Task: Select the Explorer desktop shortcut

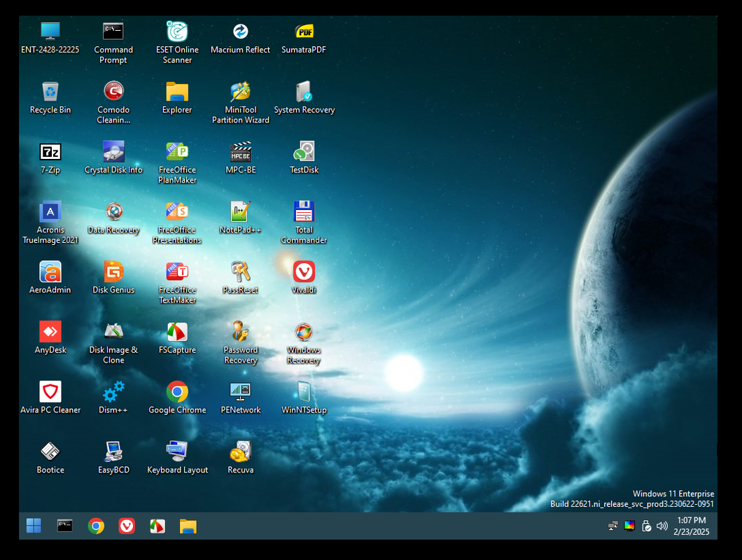Action: 177,92
